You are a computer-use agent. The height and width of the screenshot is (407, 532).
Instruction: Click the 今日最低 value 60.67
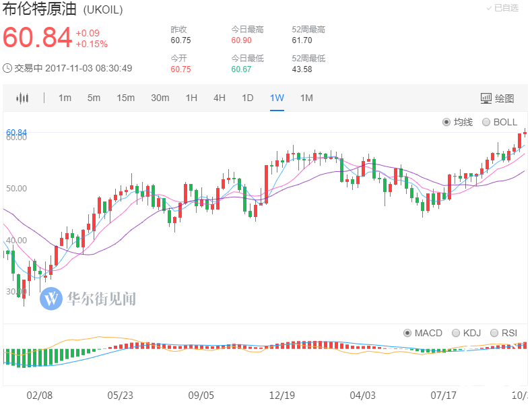pos(241,69)
